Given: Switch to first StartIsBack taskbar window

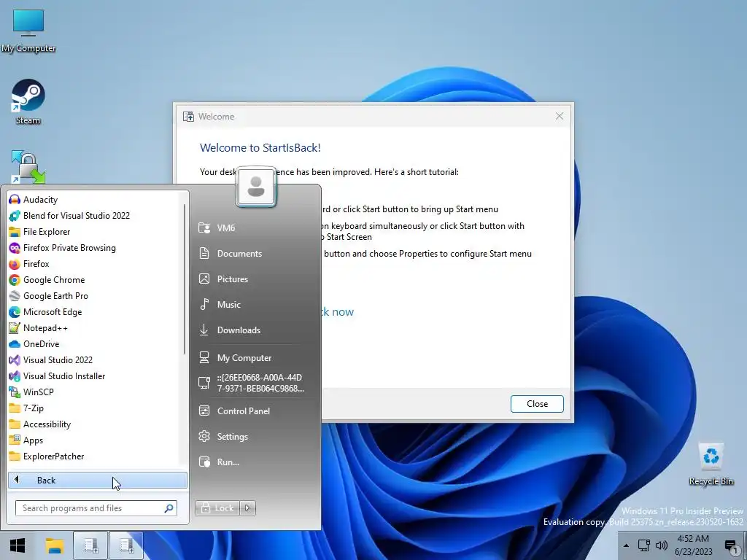Looking at the screenshot, I should coord(90,545).
